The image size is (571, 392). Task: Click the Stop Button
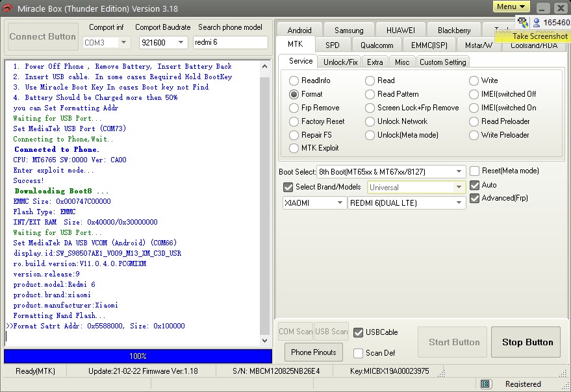[526, 342]
